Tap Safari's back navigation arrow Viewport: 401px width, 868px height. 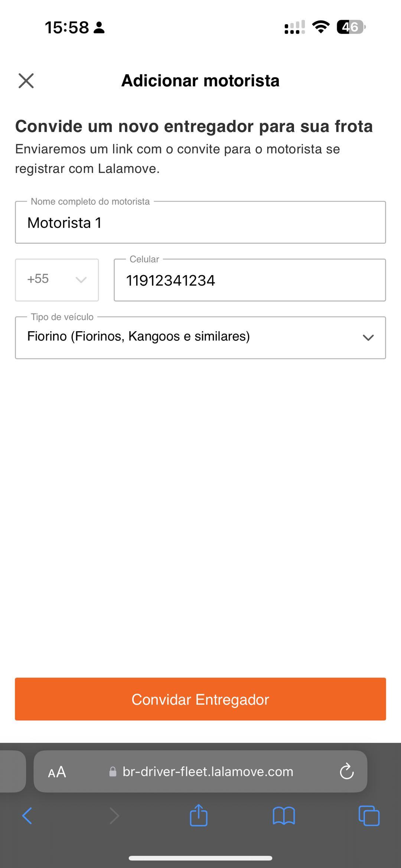point(27,816)
